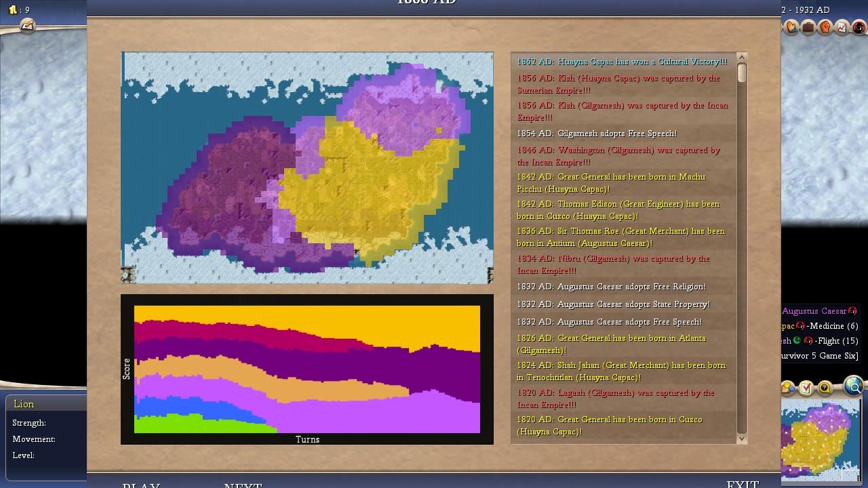The width and height of the screenshot is (868, 488).
Task: Open the Corporation advisor briefcase icon
Action: click(808, 28)
